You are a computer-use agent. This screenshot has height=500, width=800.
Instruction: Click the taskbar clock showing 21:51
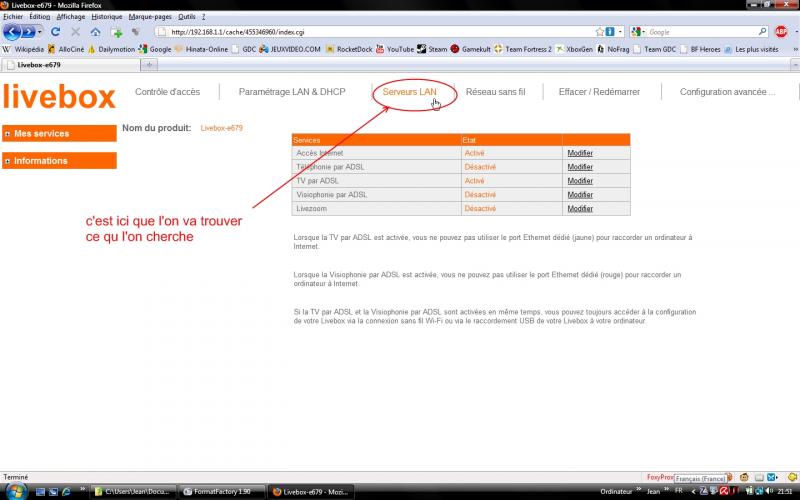[785, 491]
